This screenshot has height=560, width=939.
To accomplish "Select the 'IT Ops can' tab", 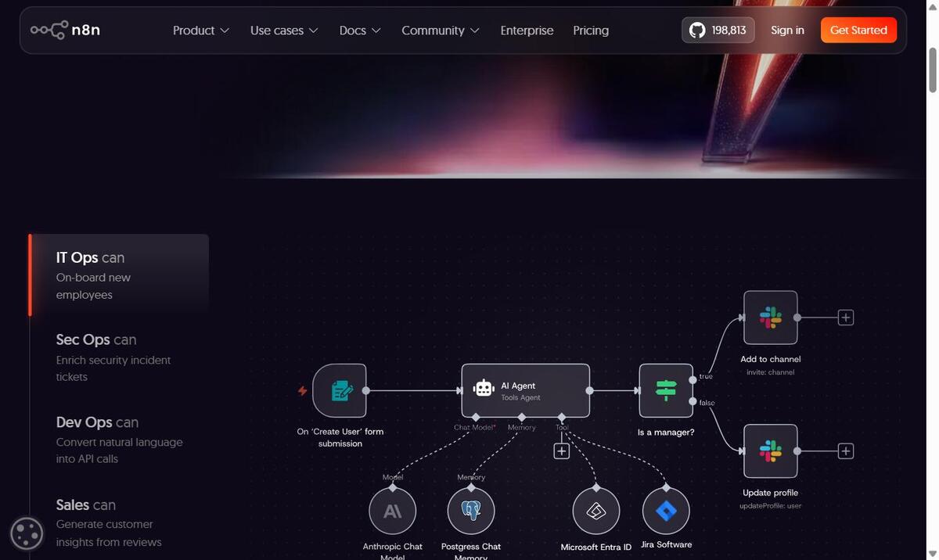I will (x=120, y=275).
